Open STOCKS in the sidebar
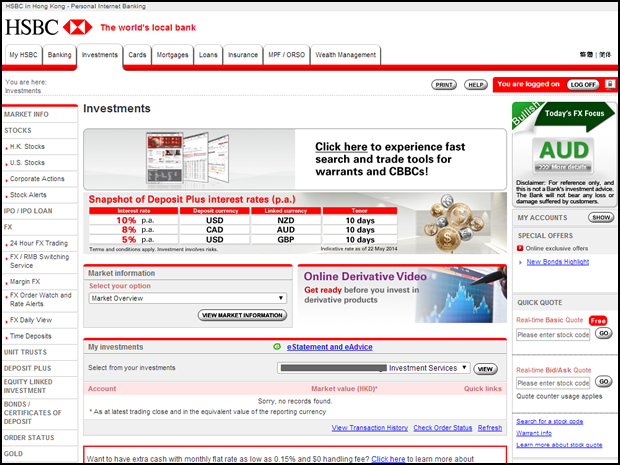The height and width of the screenshot is (465, 620). point(40,130)
